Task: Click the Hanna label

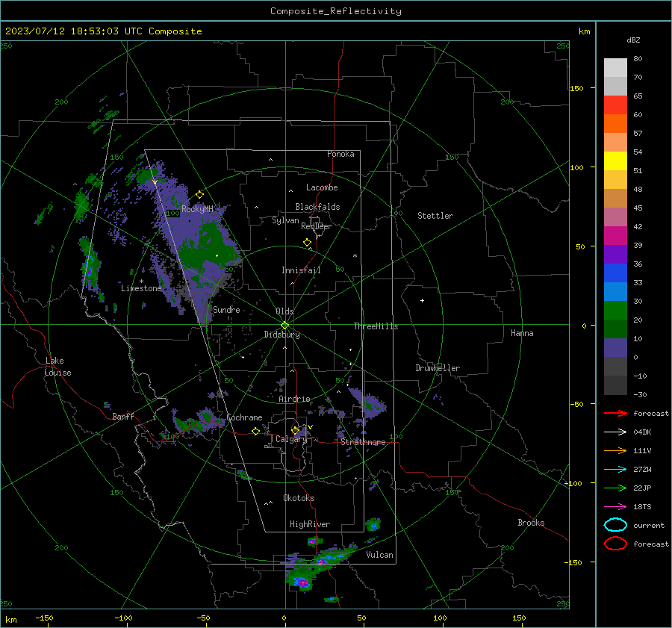Action: [522, 333]
